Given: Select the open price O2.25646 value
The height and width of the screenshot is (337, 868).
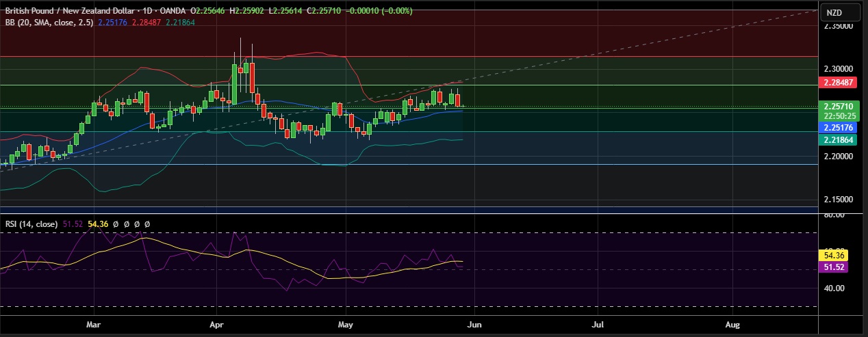Looking at the screenshot, I should (x=208, y=12).
